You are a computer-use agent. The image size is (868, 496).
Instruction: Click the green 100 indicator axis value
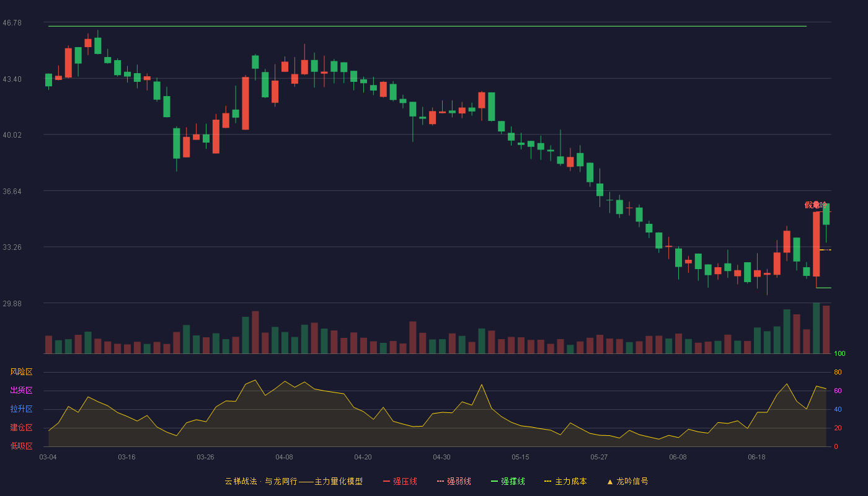coord(839,354)
